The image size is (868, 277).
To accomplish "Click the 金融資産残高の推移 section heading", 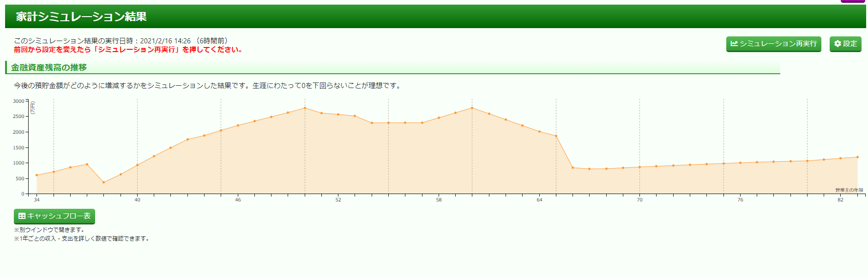I will click(x=49, y=68).
